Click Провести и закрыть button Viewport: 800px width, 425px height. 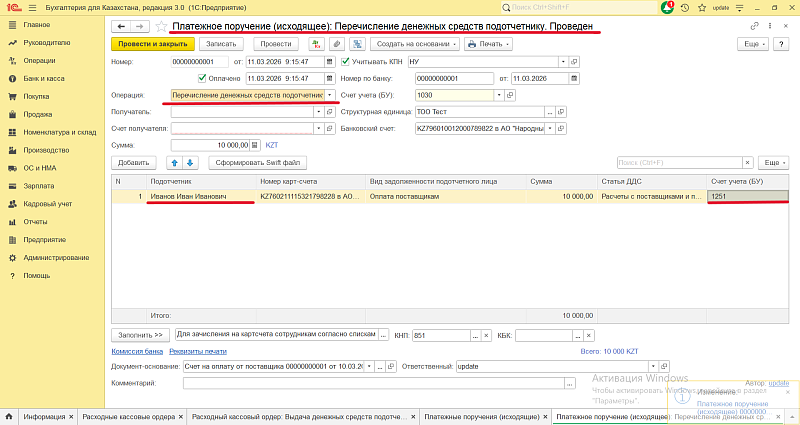click(x=151, y=44)
